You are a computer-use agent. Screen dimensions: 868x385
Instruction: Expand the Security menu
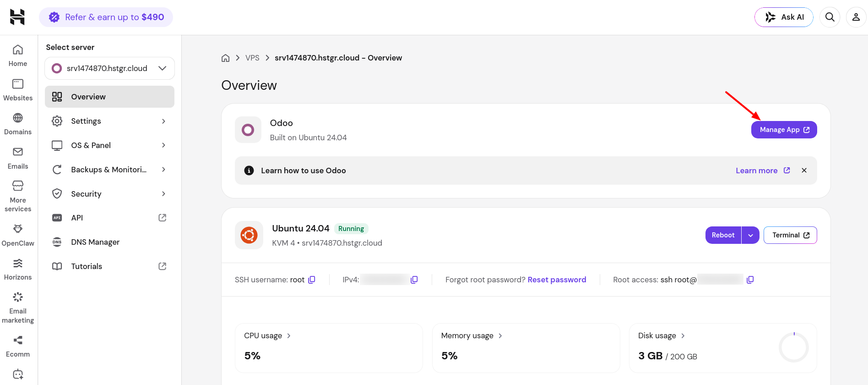[x=109, y=194]
